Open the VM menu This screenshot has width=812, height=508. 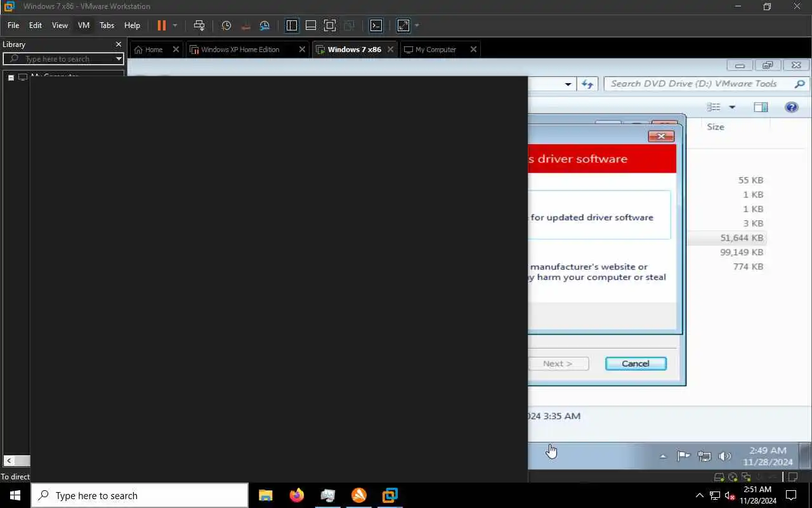(x=84, y=25)
